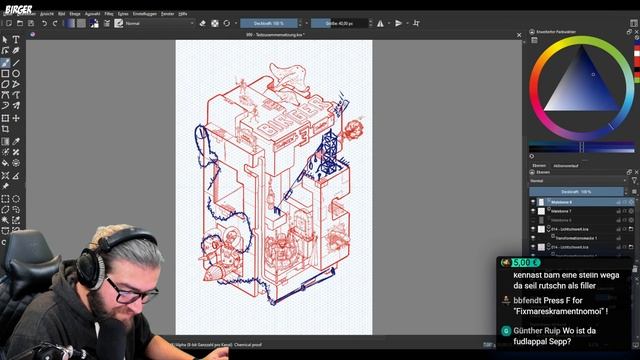Select the shape selection arrow tool
The width and height of the screenshot is (640, 360).
coord(5,40)
